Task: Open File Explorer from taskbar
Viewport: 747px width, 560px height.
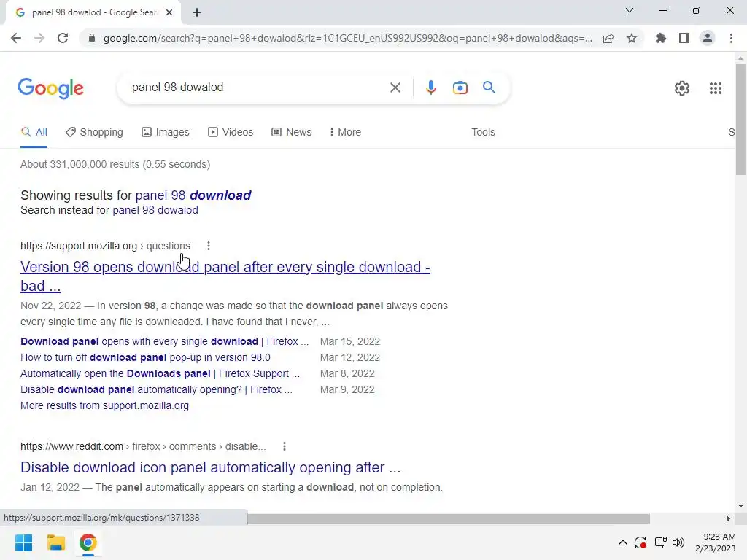Action: coord(55,542)
